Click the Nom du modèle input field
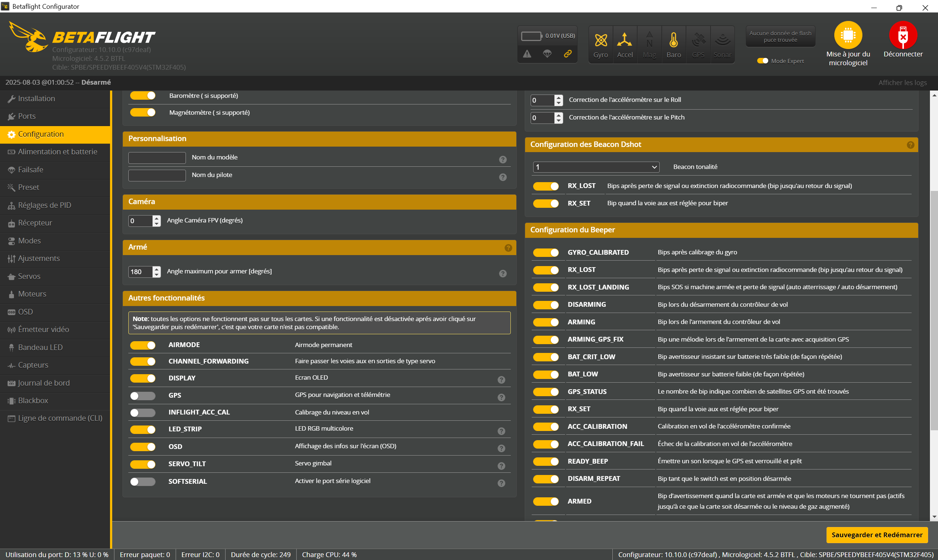The height and width of the screenshot is (560, 938). pos(157,158)
